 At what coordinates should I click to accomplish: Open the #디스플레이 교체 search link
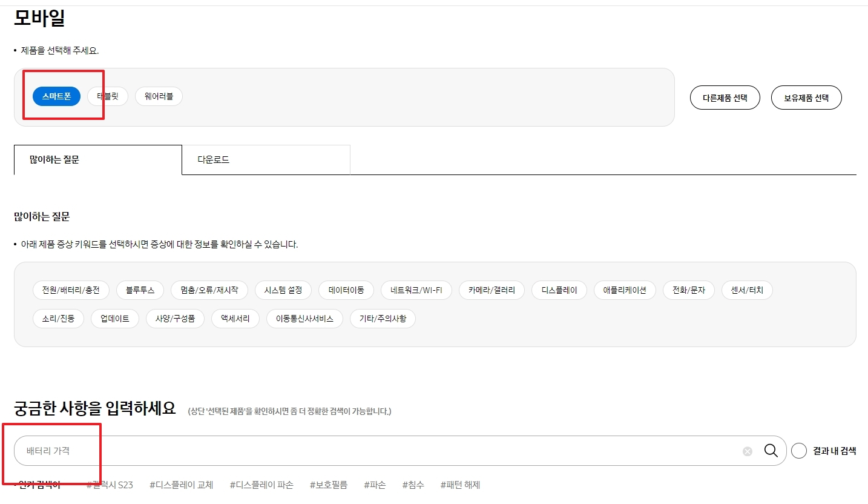tap(181, 485)
